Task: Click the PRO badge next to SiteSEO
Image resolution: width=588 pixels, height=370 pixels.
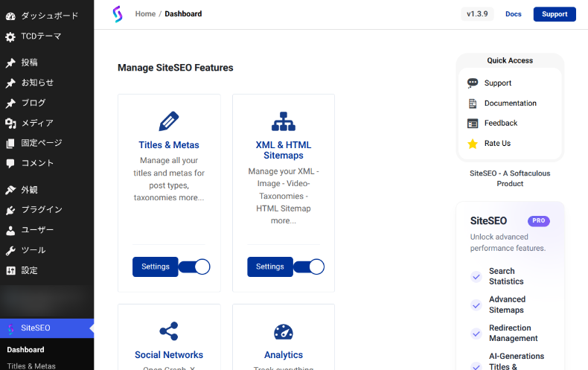Action: click(538, 221)
